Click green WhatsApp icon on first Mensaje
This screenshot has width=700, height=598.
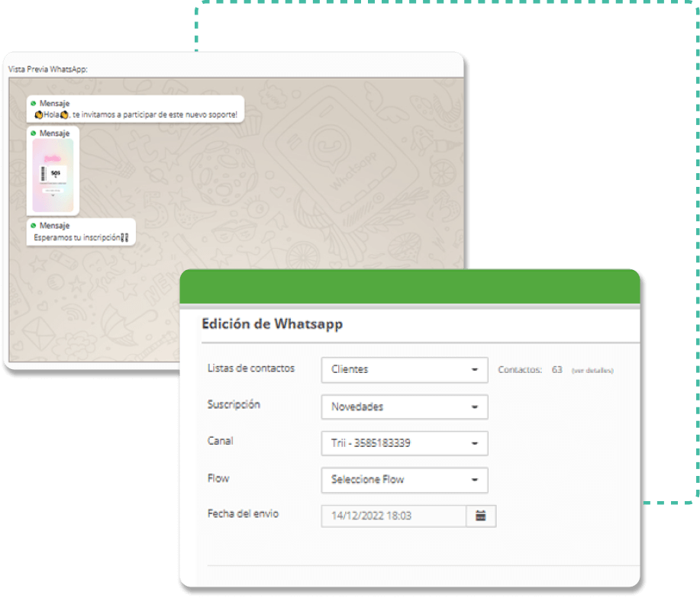coord(34,103)
